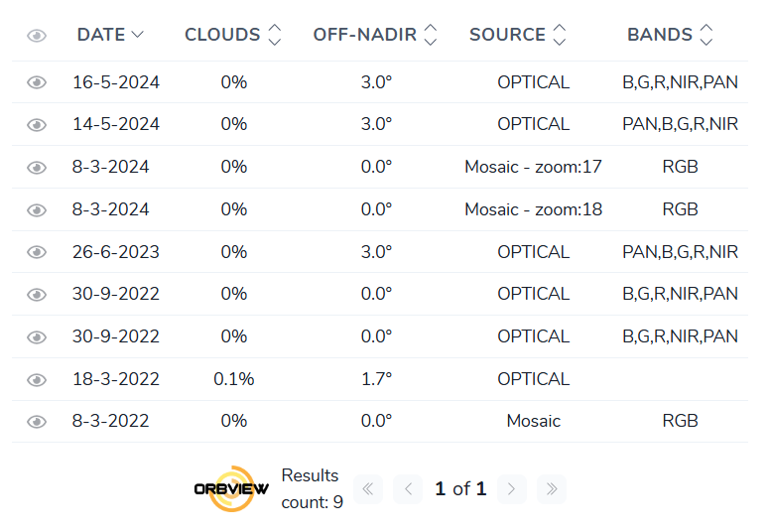Screen dimensions: 772x532
Task: Sort results by BANDS column
Action: coord(670,35)
